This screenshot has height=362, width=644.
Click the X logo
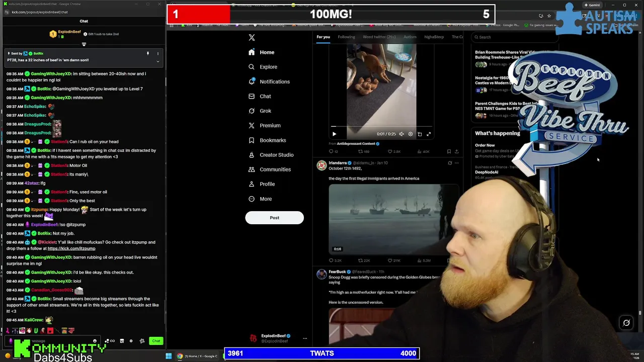point(252,37)
